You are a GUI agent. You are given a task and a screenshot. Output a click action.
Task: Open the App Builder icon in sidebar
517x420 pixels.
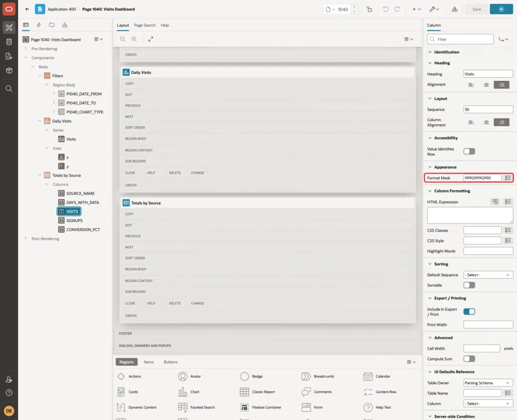[9, 28]
